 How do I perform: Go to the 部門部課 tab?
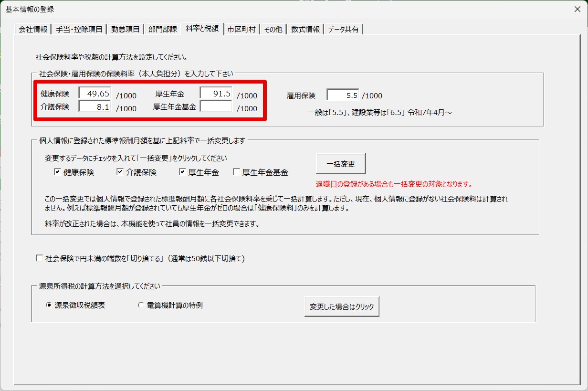pyautogui.click(x=162, y=30)
